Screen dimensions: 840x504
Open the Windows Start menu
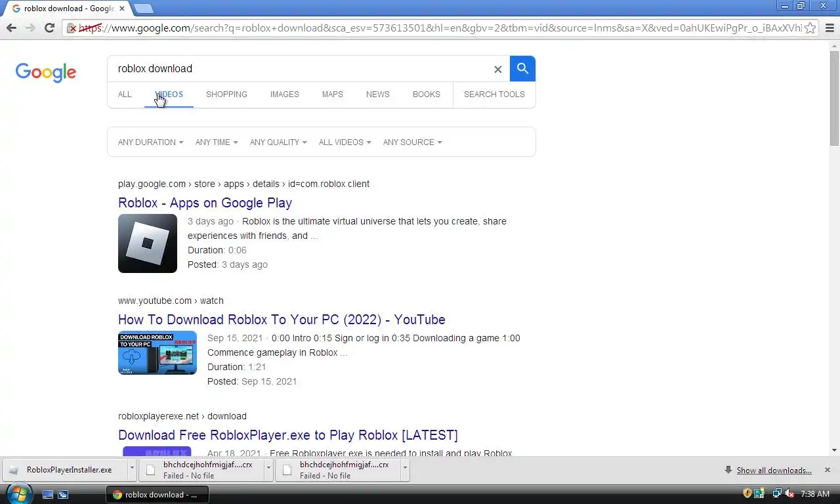tap(18, 493)
